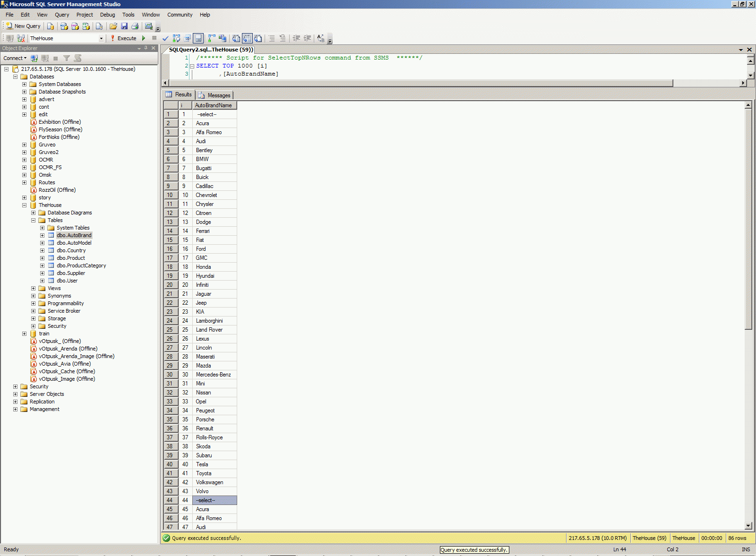Open the TheHouse database dropdown

point(101,38)
